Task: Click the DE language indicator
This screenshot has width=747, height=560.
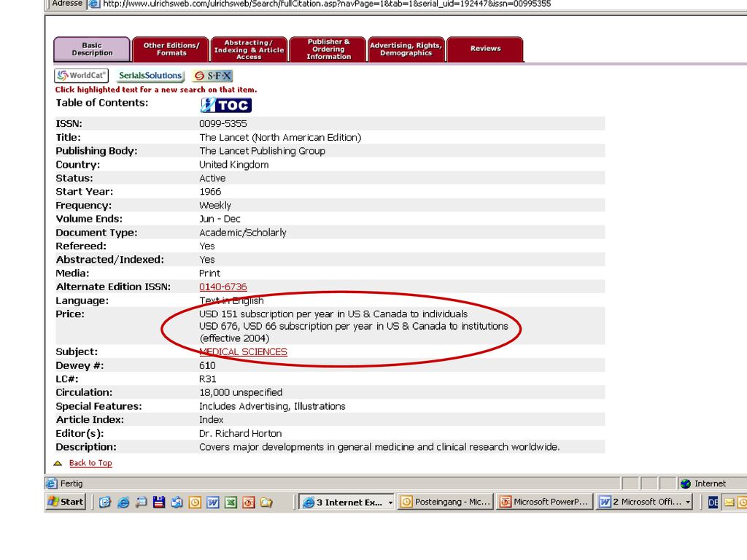Action: [713, 502]
